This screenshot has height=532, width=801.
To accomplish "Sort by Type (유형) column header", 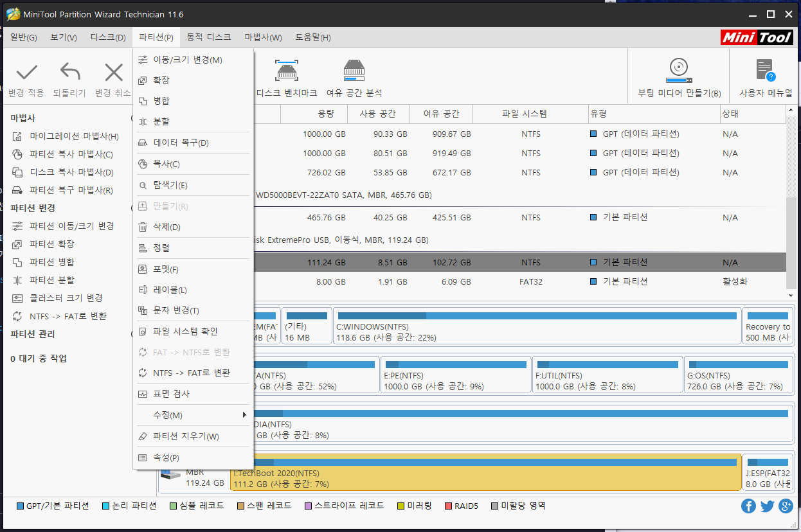I will (x=653, y=114).
